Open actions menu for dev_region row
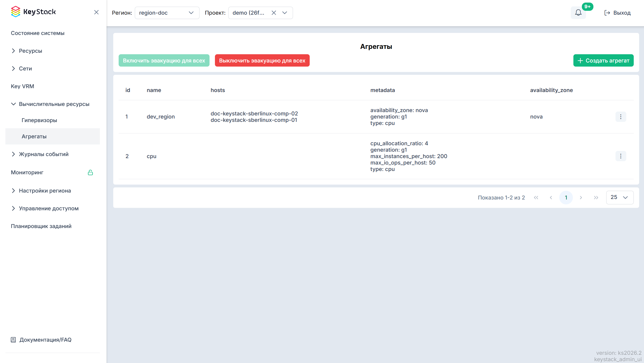 (621, 117)
